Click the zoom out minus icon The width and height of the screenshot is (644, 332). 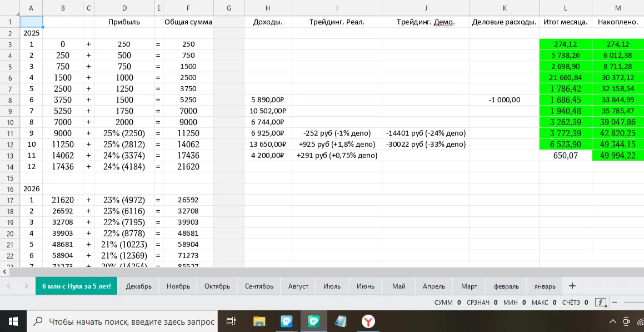[615, 303]
